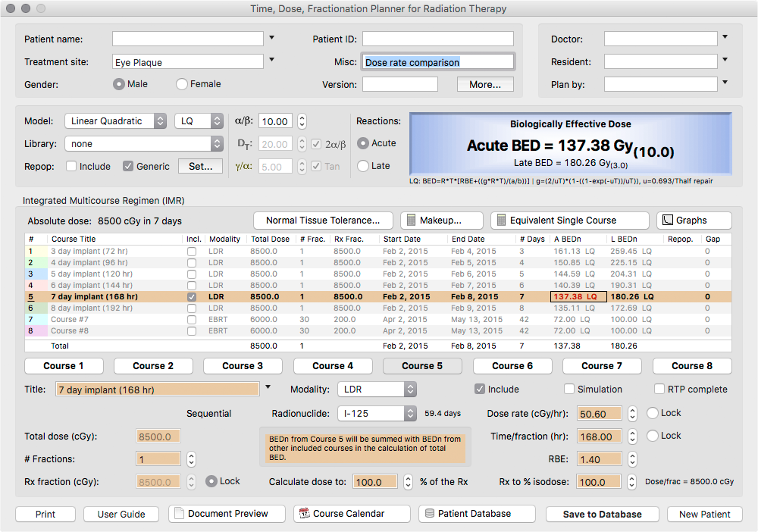Switch to Course 3 tab
758x532 pixels.
243,366
